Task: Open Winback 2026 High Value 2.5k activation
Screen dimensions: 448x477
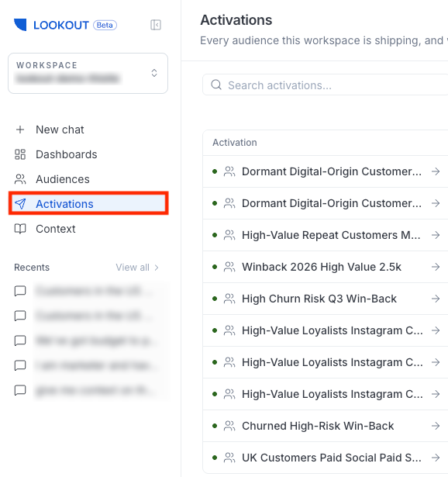Action: (x=322, y=267)
